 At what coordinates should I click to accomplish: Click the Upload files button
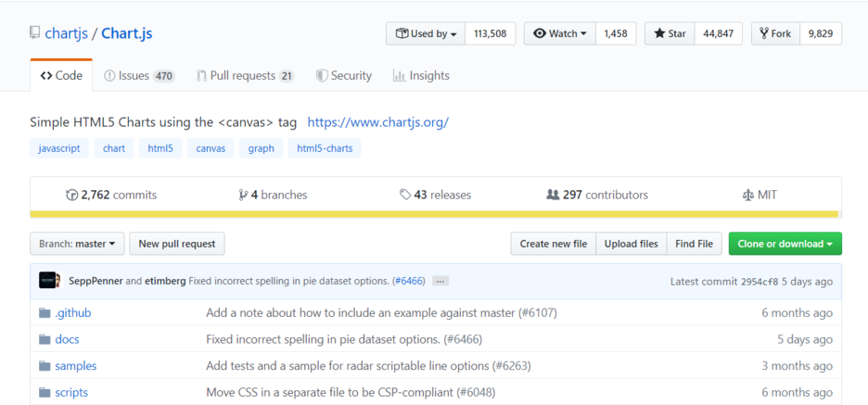click(x=632, y=244)
